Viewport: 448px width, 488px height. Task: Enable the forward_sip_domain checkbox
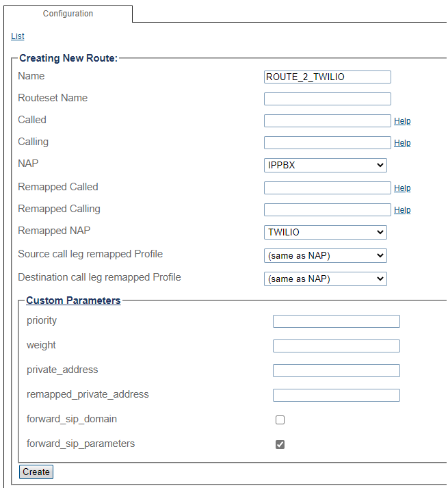[280, 420]
